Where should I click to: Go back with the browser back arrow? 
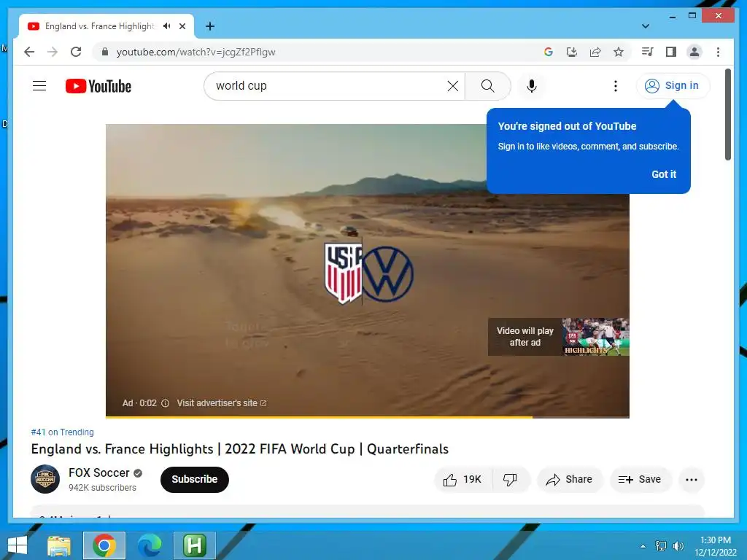point(29,52)
